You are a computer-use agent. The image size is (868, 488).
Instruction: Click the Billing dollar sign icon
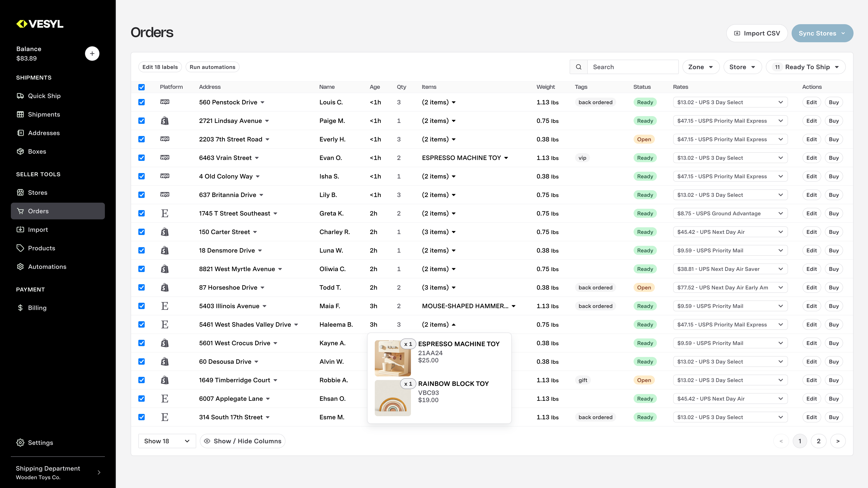click(20, 308)
